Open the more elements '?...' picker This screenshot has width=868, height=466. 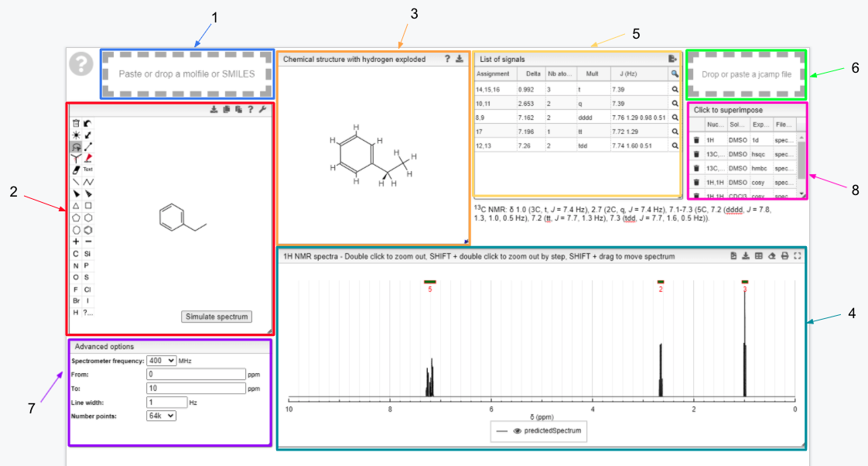pyautogui.click(x=88, y=313)
